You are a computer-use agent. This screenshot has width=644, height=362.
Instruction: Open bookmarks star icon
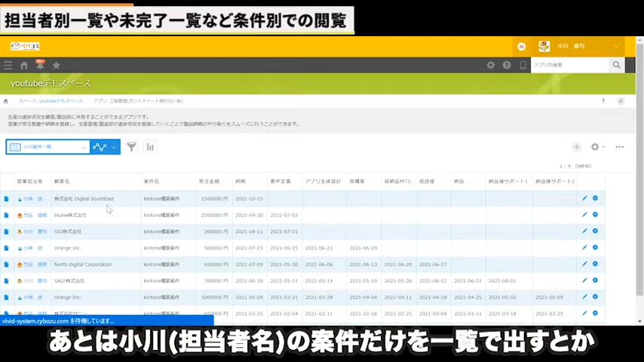[57, 65]
